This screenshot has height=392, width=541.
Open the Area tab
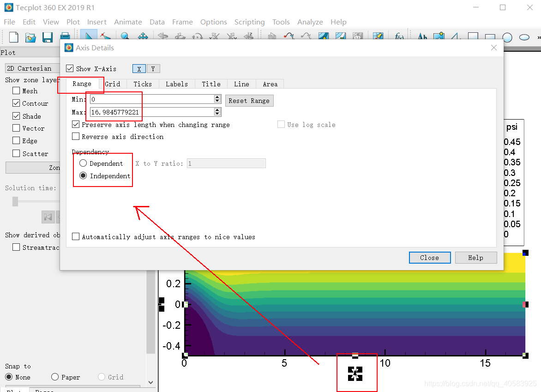point(270,84)
